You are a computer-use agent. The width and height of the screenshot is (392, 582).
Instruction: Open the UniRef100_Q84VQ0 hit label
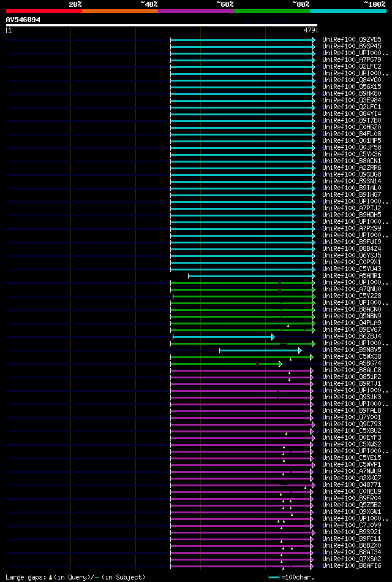(352, 80)
